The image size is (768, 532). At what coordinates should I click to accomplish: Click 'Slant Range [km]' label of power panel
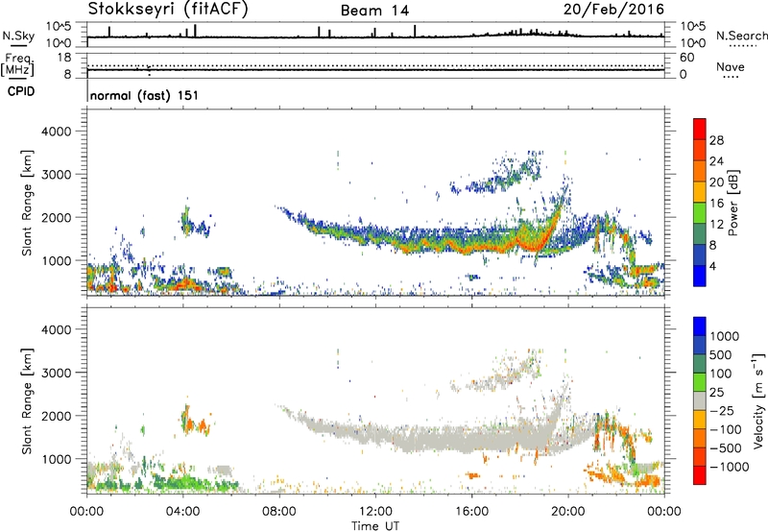tap(27, 203)
